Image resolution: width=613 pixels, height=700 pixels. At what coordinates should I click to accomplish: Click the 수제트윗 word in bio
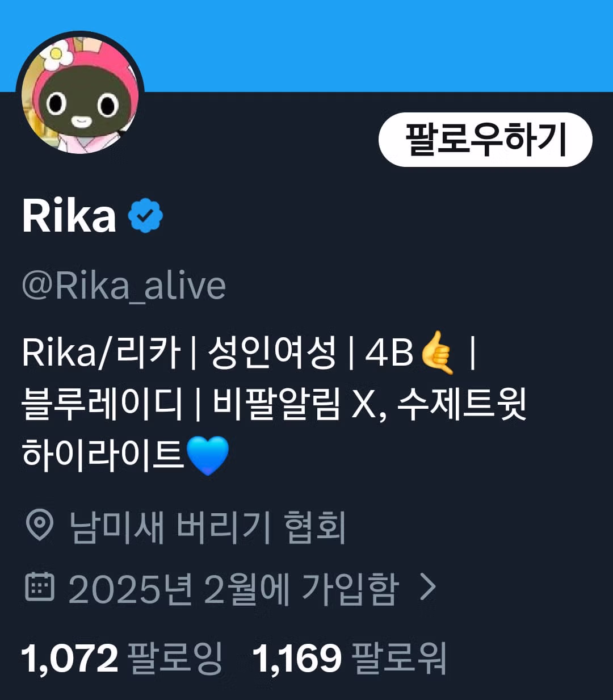coord(462,405)
